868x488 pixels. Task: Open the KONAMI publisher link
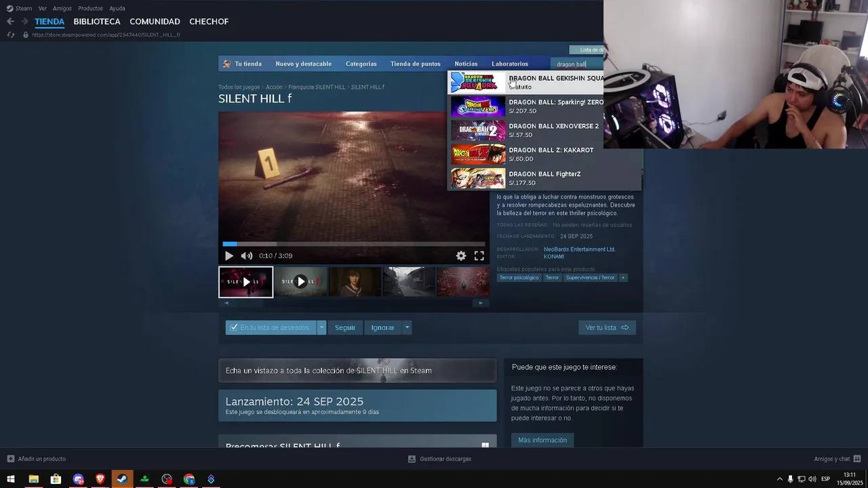click(x=554, y=257)
